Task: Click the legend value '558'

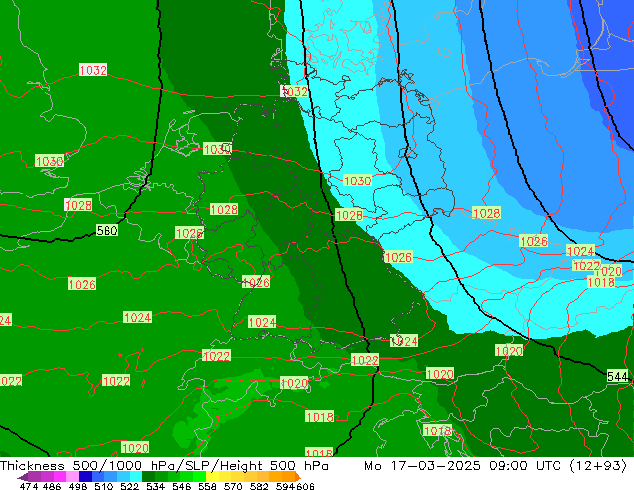Action: pyautogui.click(x=207, y=486)
